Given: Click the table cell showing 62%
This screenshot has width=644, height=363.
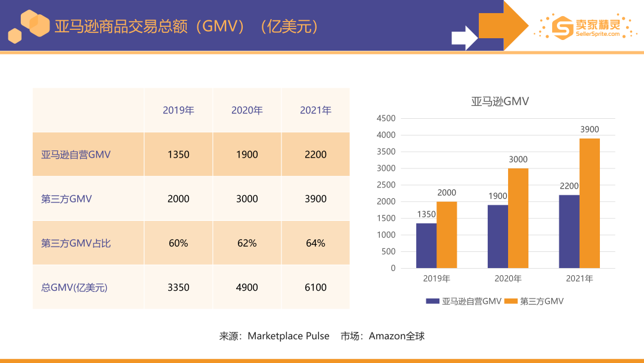Looking at the screenshot, I should [247, 243].
